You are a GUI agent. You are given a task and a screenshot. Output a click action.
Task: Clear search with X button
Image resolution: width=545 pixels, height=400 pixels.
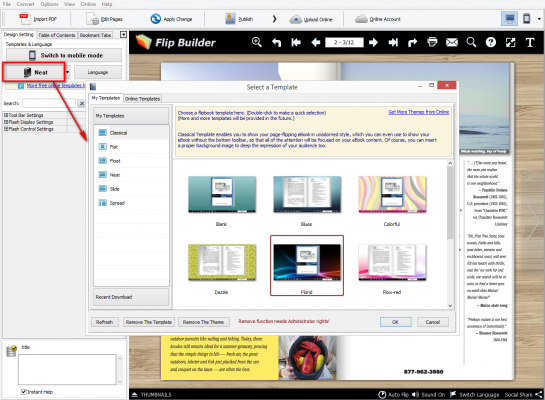(81, 103)
